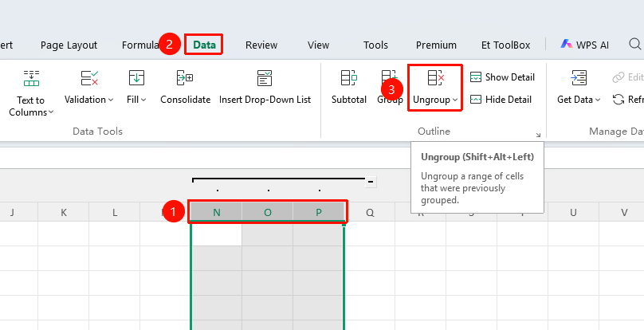Click the Ungroup icon
This screenshot has height=330, width=644.
point(436,77)
